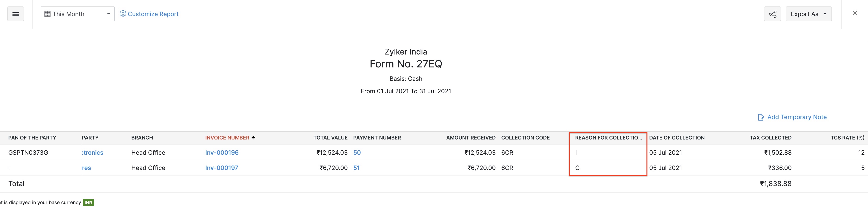
Task: Select the PAN Of The Party column header
Action: [x=32, y=137]
